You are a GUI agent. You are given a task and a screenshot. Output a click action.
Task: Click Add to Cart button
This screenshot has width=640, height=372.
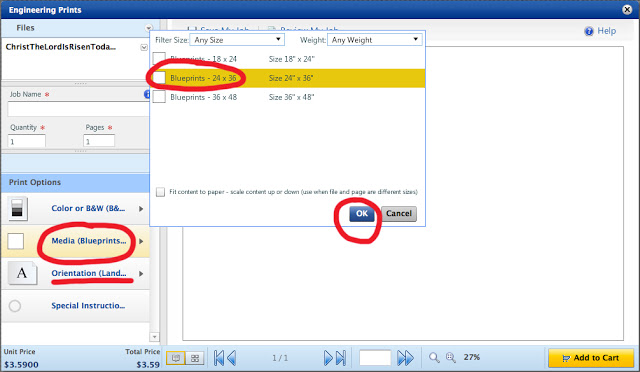point(591,358)
